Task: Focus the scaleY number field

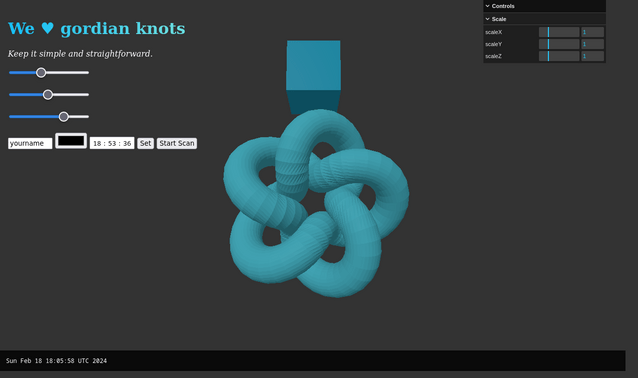Action: tap(592, 44)
